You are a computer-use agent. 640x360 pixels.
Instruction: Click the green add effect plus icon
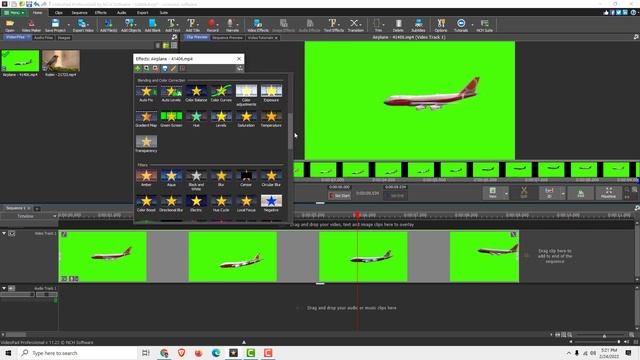tap(138, 69)
